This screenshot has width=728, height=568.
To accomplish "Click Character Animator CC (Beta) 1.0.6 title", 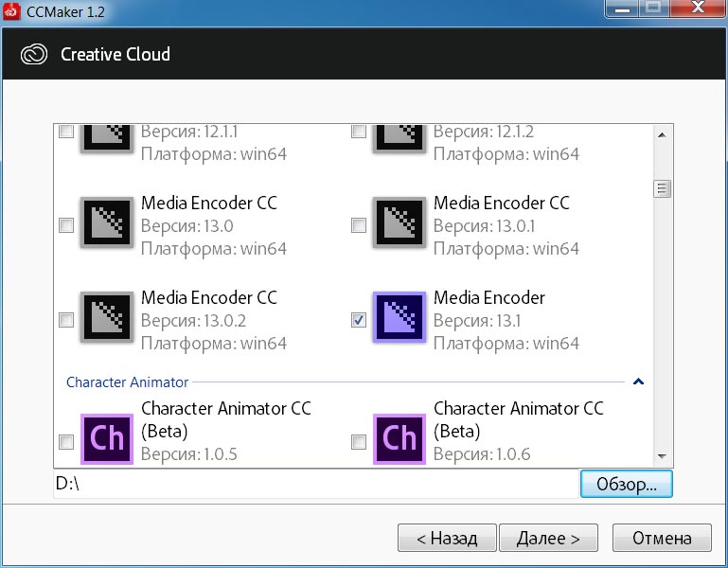I will [519, 419].
